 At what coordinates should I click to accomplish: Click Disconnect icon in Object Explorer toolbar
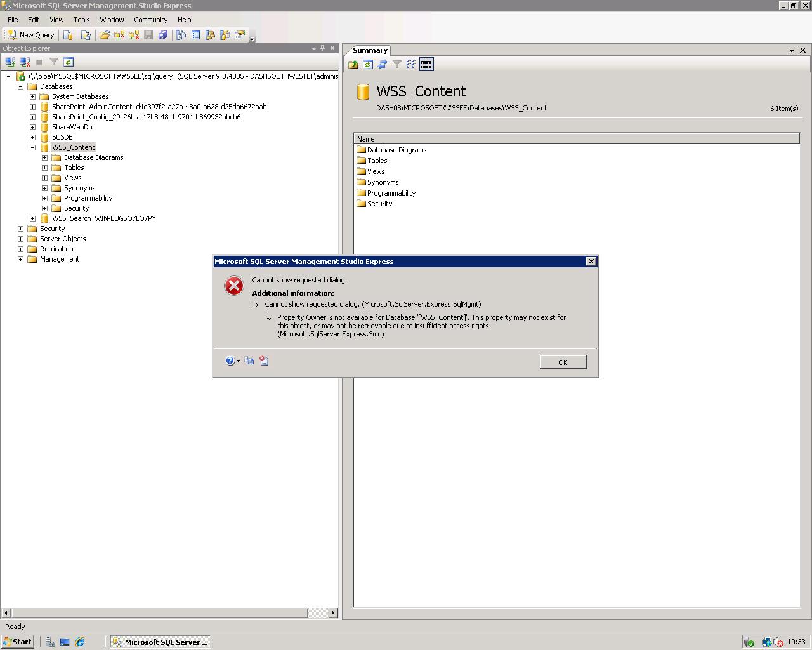pos(25,62)
